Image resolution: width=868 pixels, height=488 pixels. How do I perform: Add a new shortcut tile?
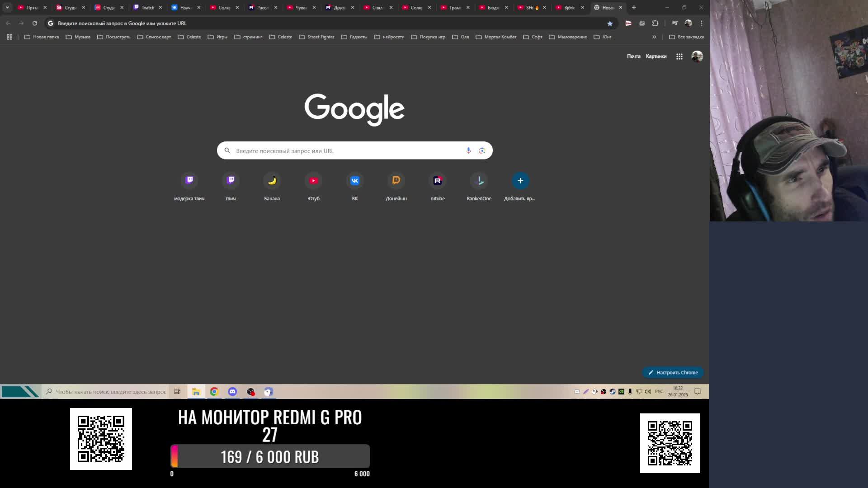point(520,181)
